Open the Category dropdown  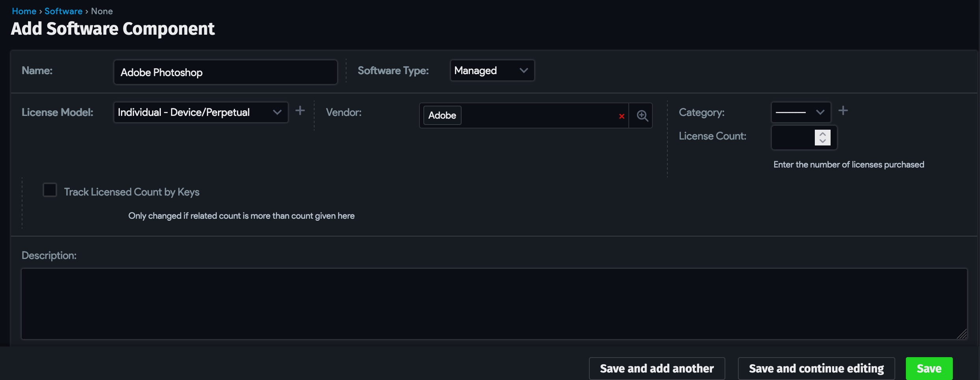tap(801, 112)
